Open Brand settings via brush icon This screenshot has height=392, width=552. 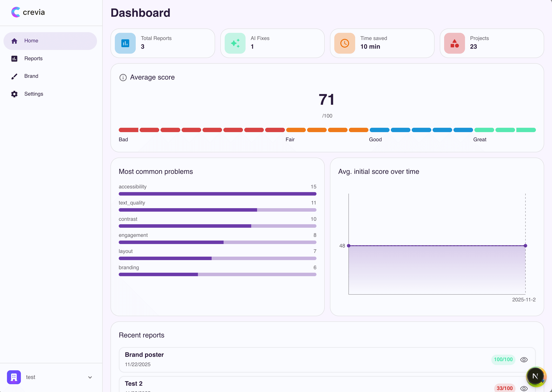tap(14, 76)
